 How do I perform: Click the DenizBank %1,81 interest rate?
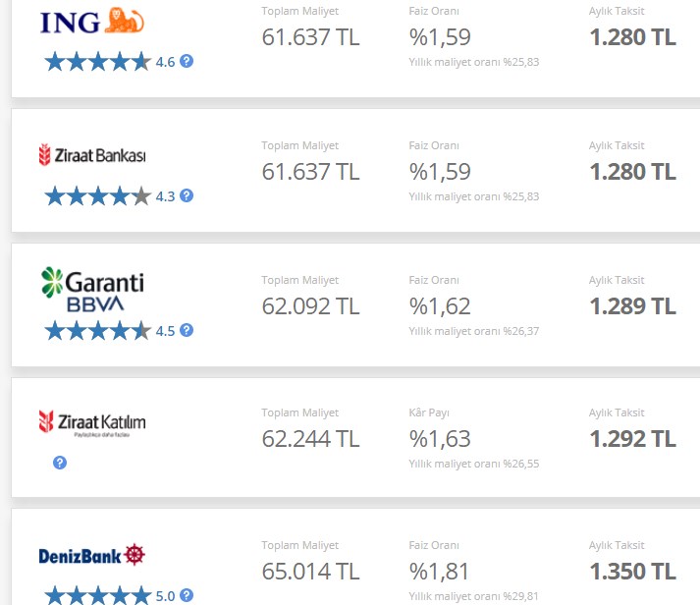(439, 572)
